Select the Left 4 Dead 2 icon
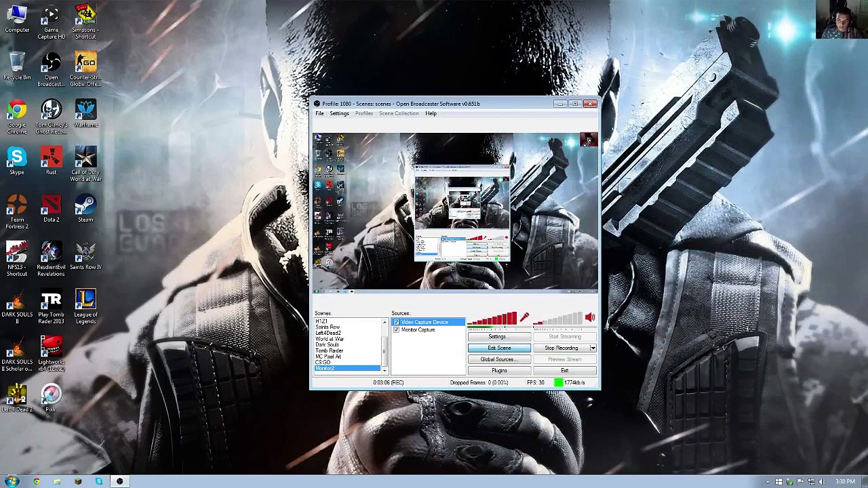 pos(17,399)
